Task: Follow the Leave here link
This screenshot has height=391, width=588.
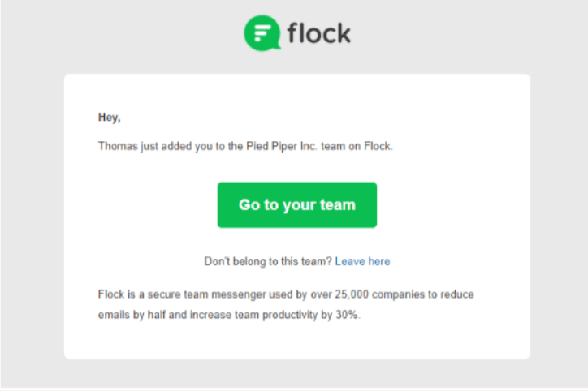Action: (362, 261)
